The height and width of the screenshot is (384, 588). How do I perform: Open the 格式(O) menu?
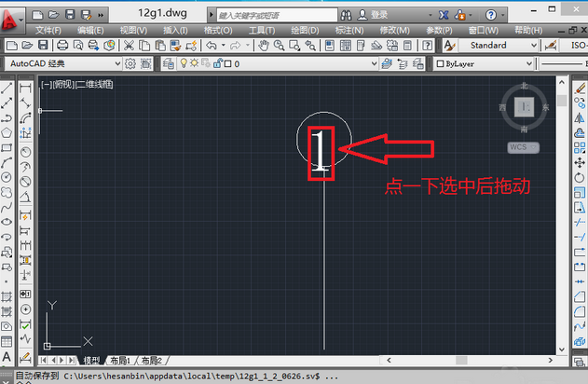[x=218, y=31]
